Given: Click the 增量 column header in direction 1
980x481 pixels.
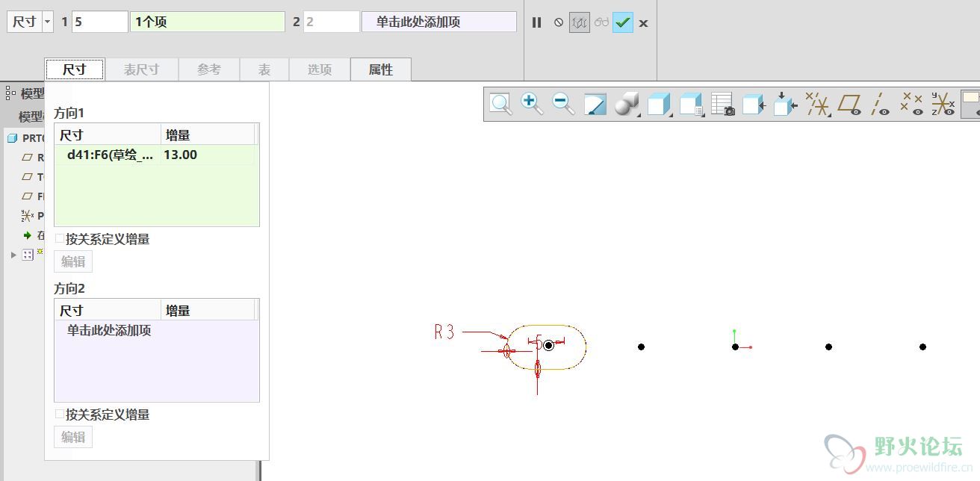Looking at the screenshot, I should tap(208, 135).
